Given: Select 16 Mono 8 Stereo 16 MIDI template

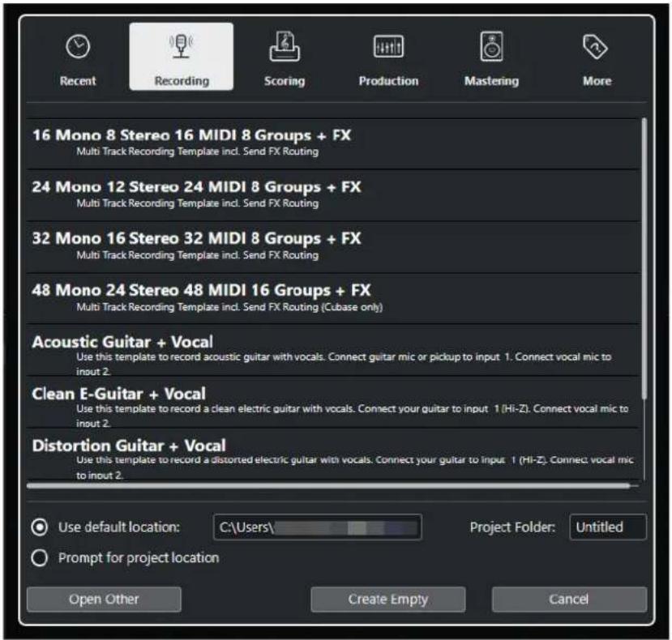Looking at the screenshot, I should (333, 143).
